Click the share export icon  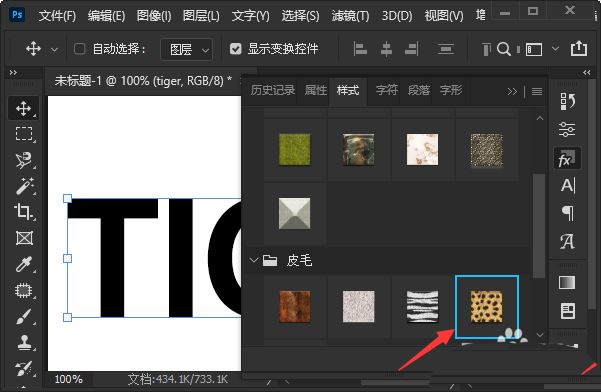point(578,48)
